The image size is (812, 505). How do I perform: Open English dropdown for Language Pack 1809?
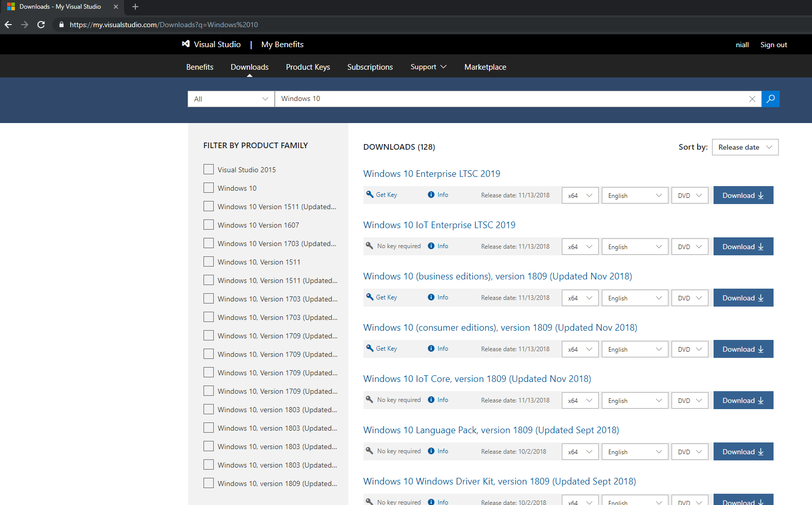coord(635,452)
